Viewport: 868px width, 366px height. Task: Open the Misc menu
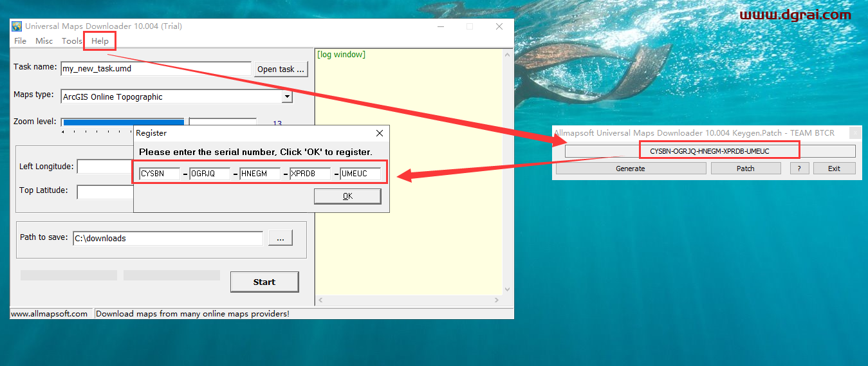click(44, 41)
